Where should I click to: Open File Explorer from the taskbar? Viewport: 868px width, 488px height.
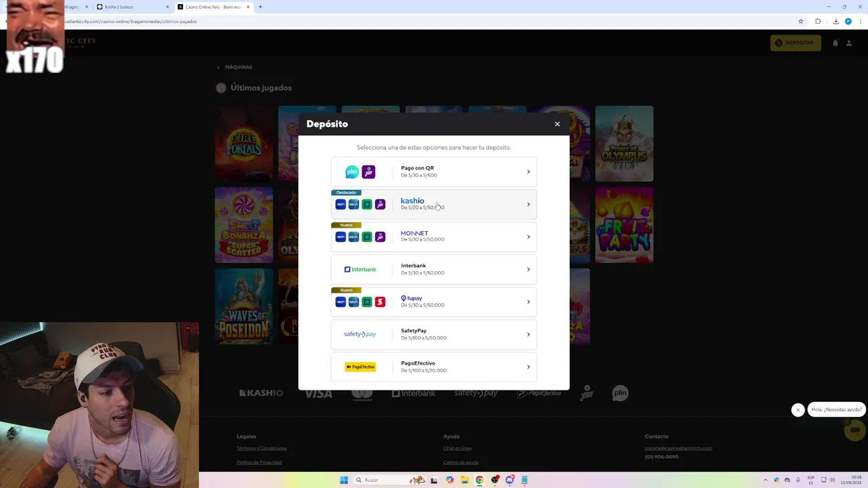pos(465,480)
